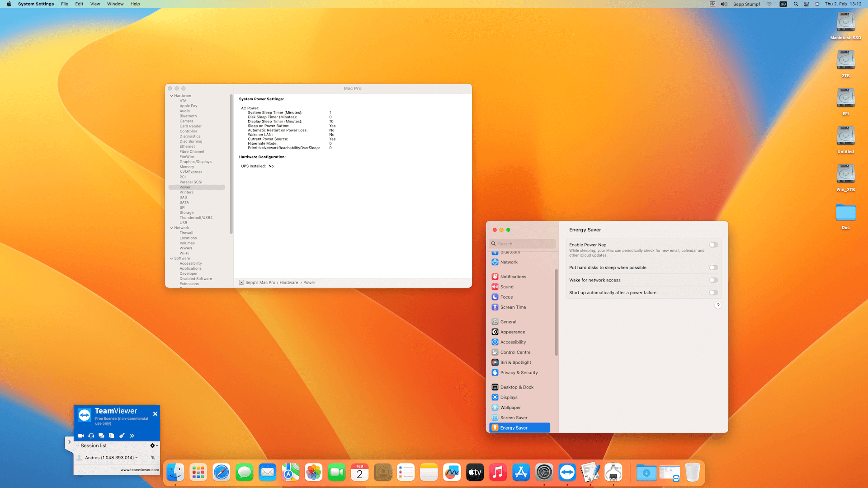
Task: Click the System Settings sidebar scrollbar
Action: pos(556,312)
